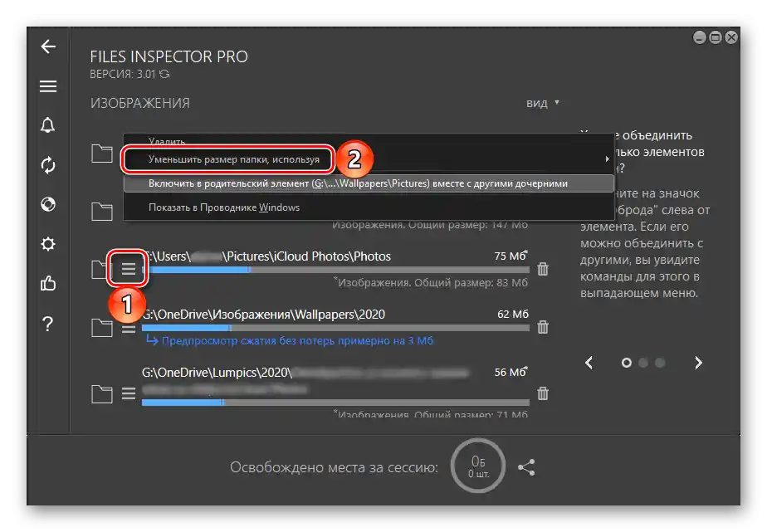
Task: Open menu icon for Lumpics\2020 row
Action: click(128, 393)
